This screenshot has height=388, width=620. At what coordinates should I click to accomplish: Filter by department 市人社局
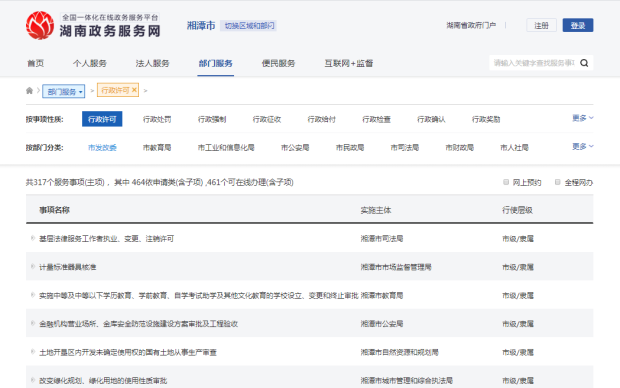point(514,148)
